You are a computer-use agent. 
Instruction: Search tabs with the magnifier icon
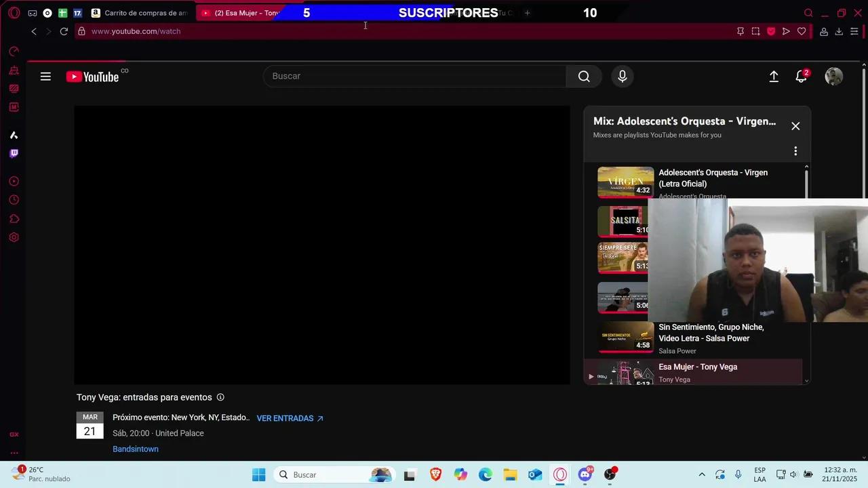tap(808, 13)
